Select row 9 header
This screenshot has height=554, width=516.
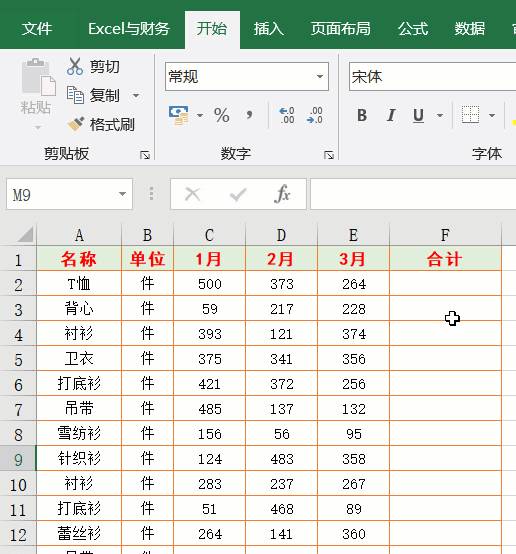[18, 459]
